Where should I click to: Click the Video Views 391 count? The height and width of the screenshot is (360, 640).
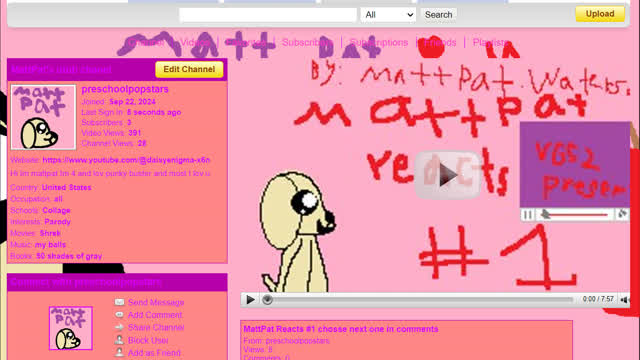click(134, 133)
